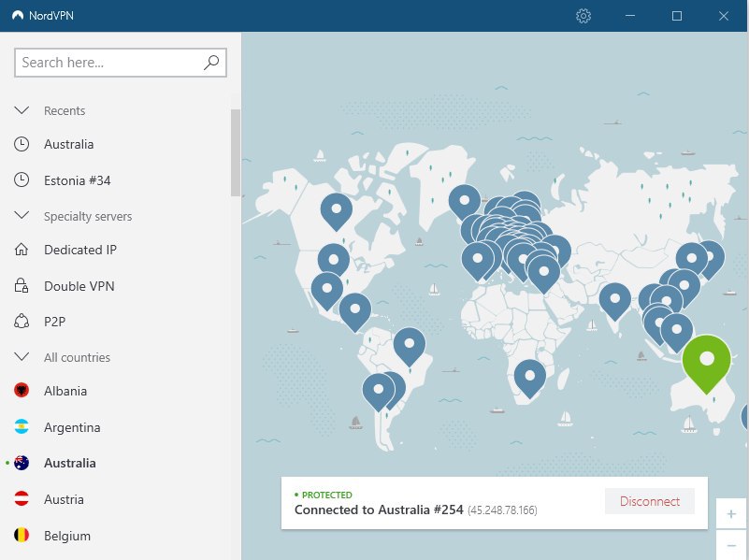Click the Iceland map pin
Screen dimensions: 749x560
(x=465, y=204)
